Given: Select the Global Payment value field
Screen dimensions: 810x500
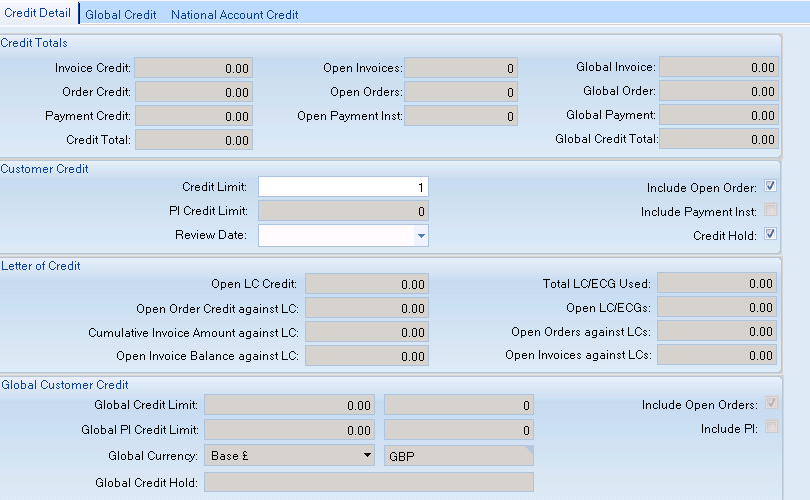Looking at the screenshot, I should pos(719,115).
